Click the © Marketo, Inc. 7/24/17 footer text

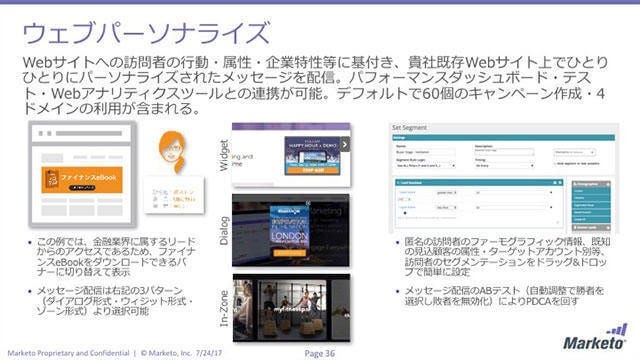point(181,353)
